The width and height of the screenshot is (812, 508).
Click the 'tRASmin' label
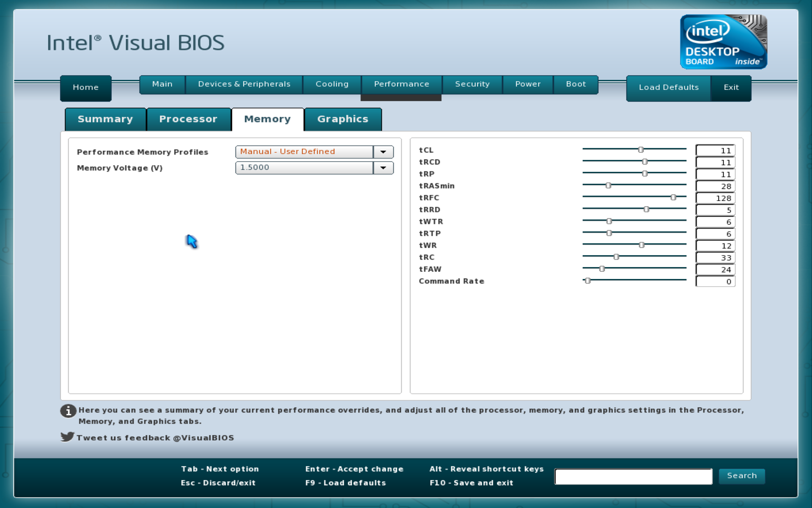(436, 186)
